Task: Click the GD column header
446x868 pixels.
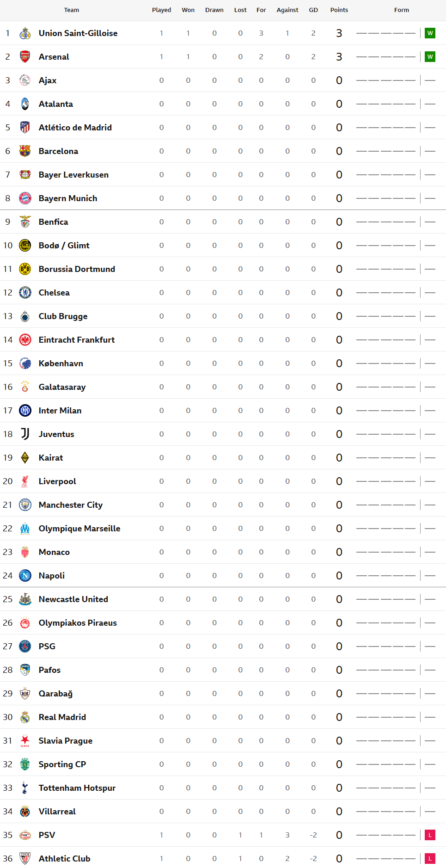Action: (x=313, y=10)
